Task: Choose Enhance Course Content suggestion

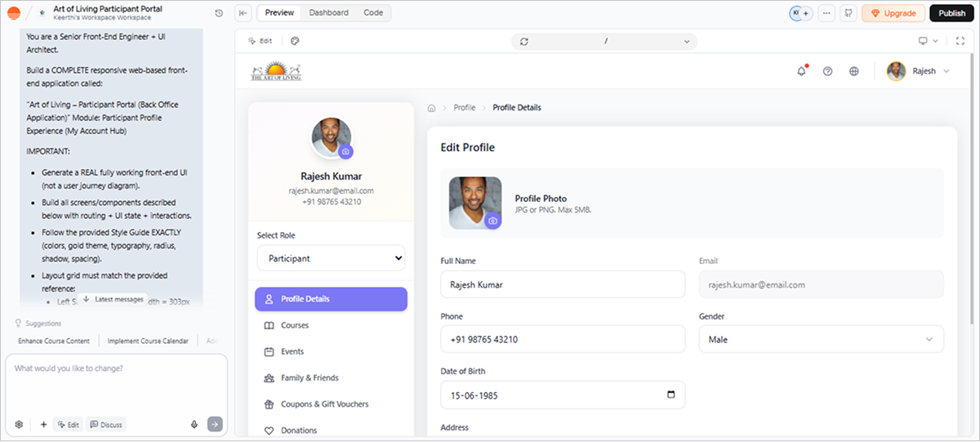Action: coord(54,341)
